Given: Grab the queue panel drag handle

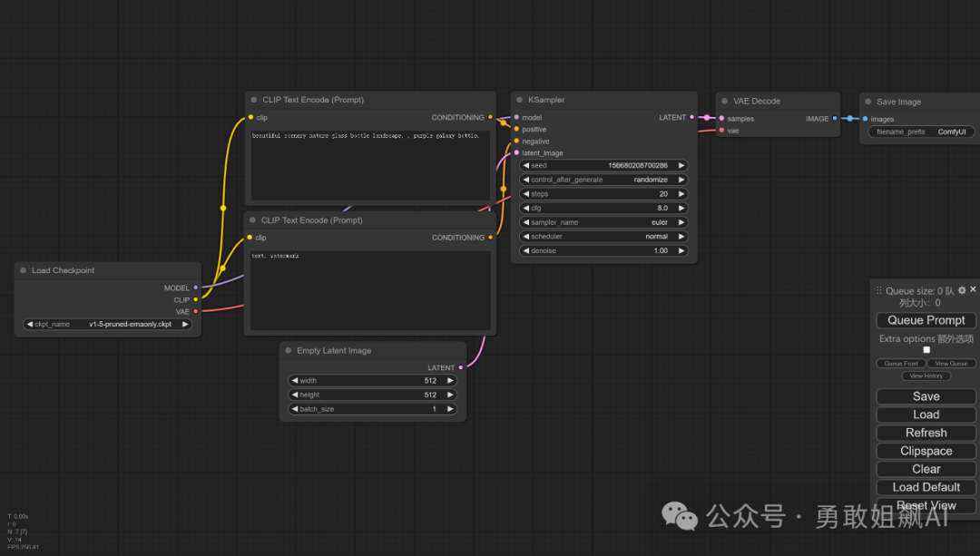Looking at the screenshot, I should click(x=878, y=291).
